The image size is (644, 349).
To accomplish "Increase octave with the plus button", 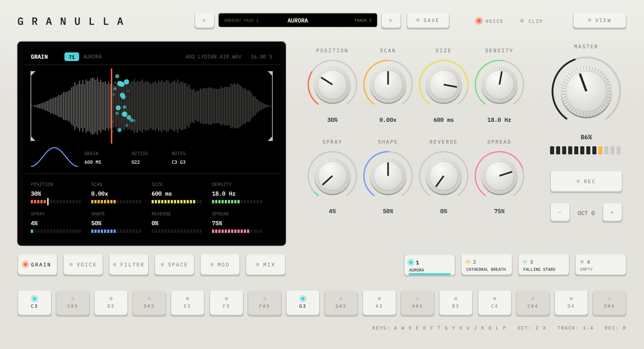I will pyautogui.click(x=612, y=212).
